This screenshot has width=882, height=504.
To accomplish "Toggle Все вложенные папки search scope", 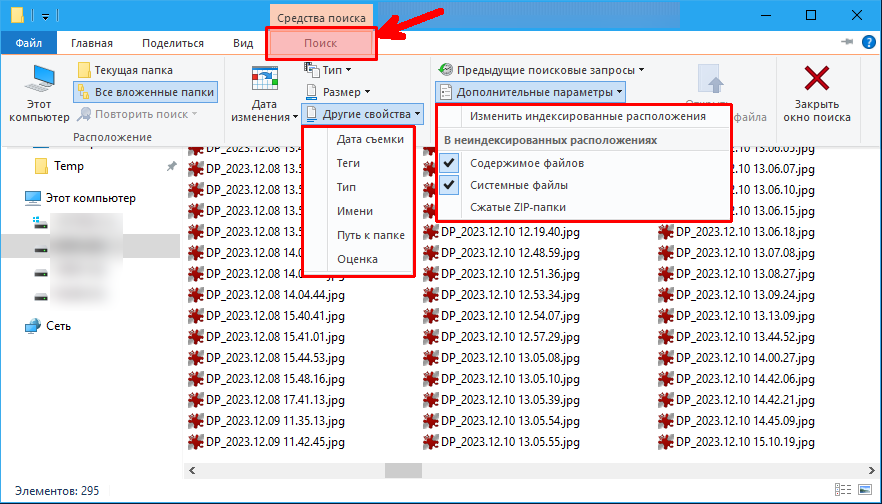I will (145, 92).
